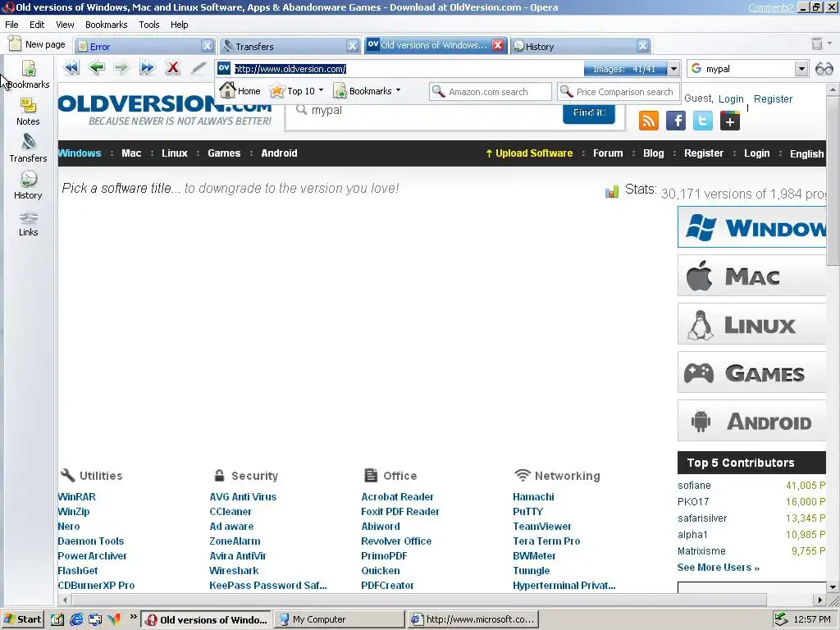Click the Amazon.com search field

pyautogui.click(x=491, y=92)
